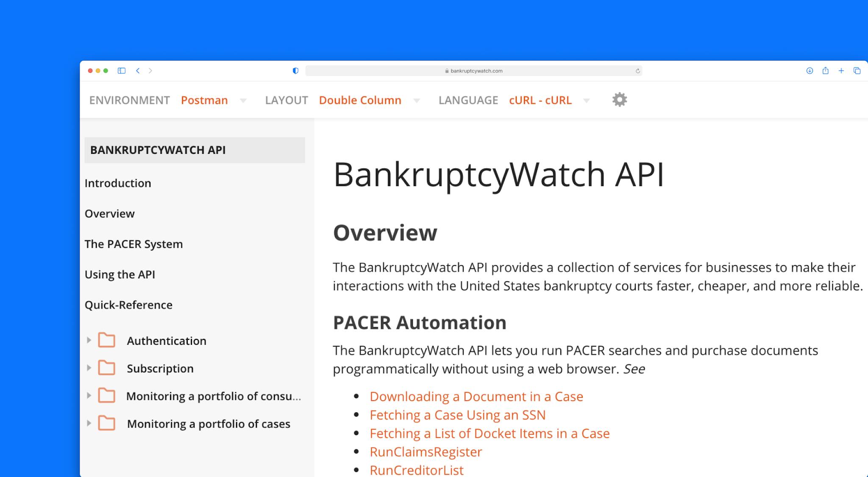This screenshot has width=868, height=477.
Task: Click the share icon in the browser toolbar
Action: [825, 71]
